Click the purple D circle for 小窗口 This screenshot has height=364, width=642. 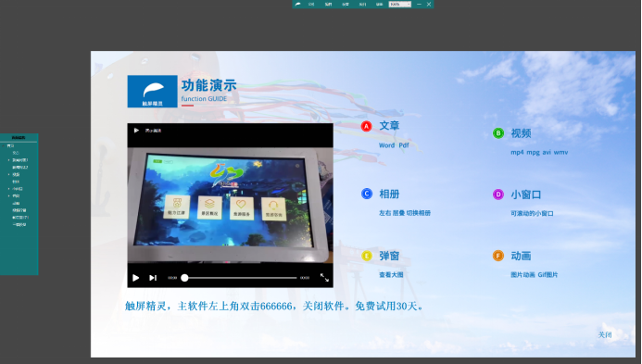(x=498, y=195)
